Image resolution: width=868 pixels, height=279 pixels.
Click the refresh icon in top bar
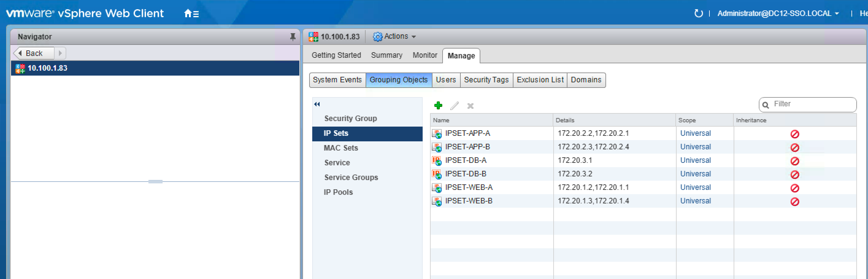(698, 14)
